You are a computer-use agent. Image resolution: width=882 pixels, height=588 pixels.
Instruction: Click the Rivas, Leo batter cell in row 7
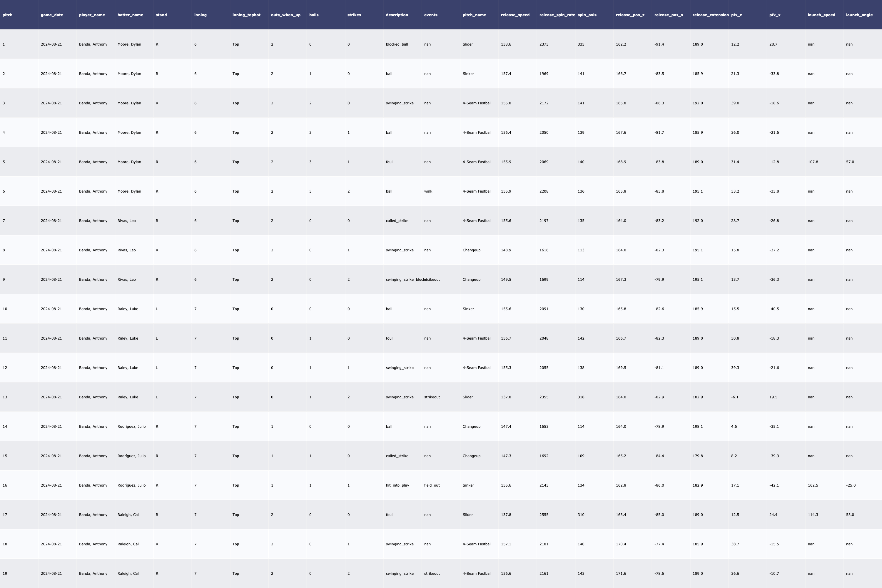(x=126, y=221)
